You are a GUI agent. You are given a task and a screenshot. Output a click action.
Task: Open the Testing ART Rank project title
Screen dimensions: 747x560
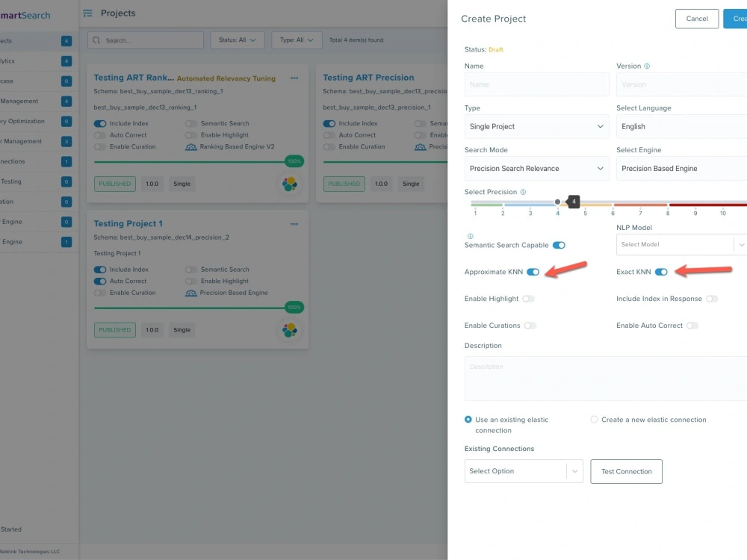pos(134,78)
